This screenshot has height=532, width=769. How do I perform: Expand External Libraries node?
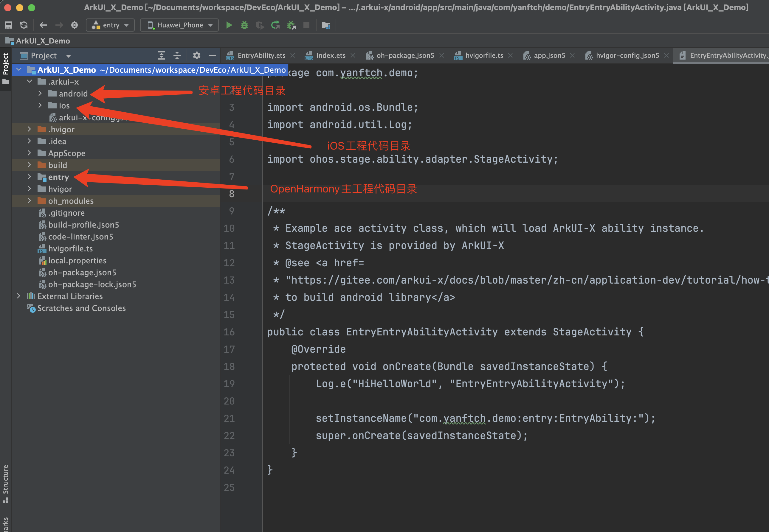pos(19,296)
